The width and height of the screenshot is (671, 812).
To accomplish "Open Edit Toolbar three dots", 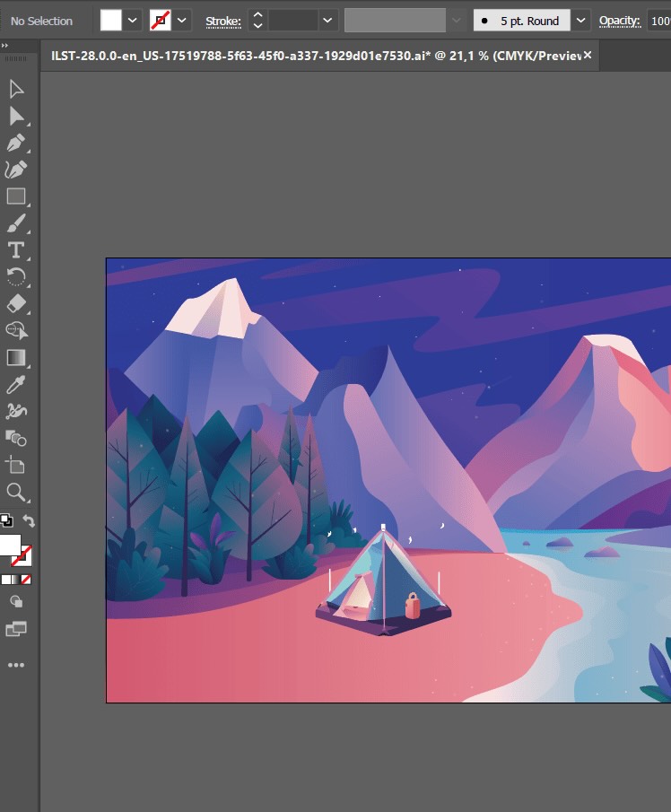I will [16, 665].
